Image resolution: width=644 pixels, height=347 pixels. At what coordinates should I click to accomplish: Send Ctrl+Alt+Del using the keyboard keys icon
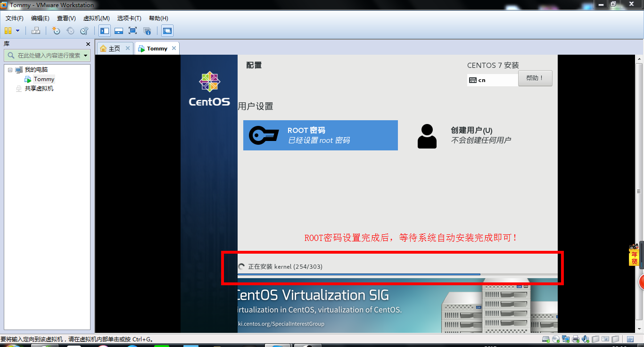click(36, 31)
